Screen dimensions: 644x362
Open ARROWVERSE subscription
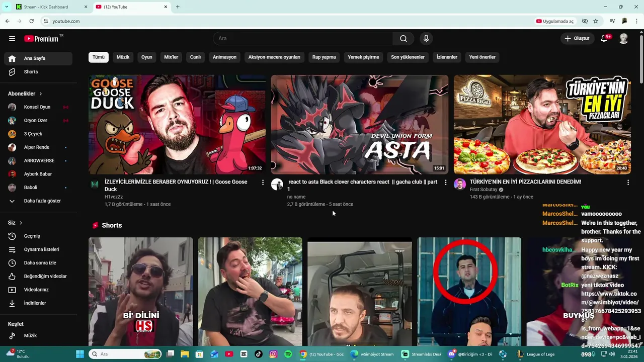pyautogui.click(x=38, y=161)
